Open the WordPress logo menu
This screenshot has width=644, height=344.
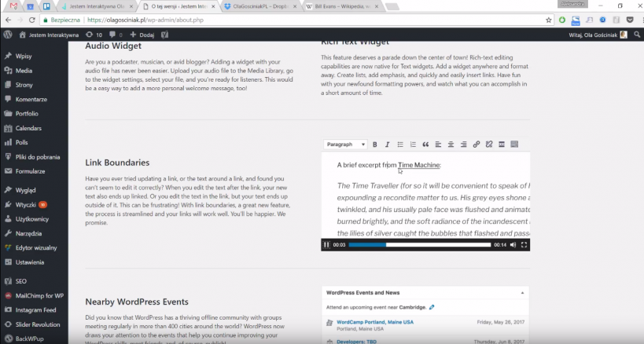tap(8, 35)
